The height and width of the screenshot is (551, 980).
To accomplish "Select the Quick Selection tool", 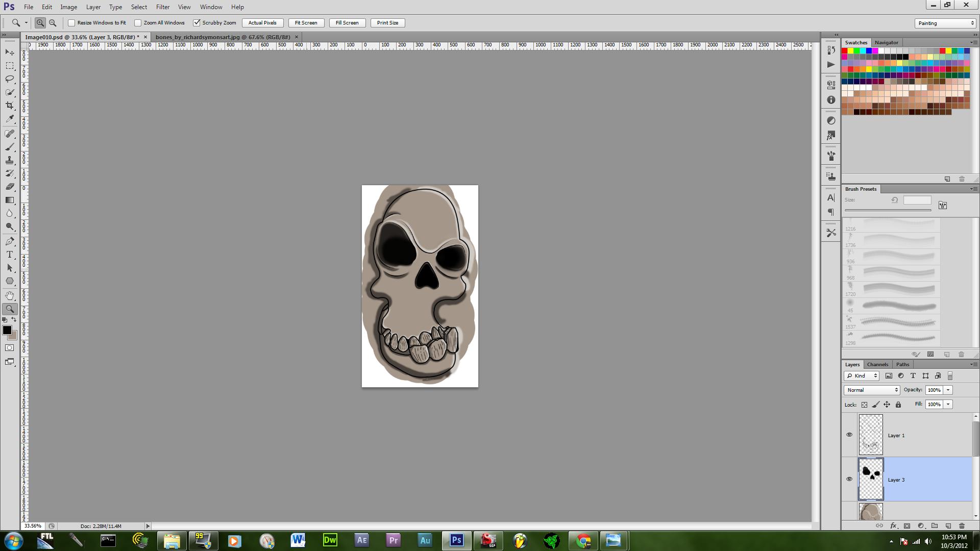I will click(x=10, y=92).
